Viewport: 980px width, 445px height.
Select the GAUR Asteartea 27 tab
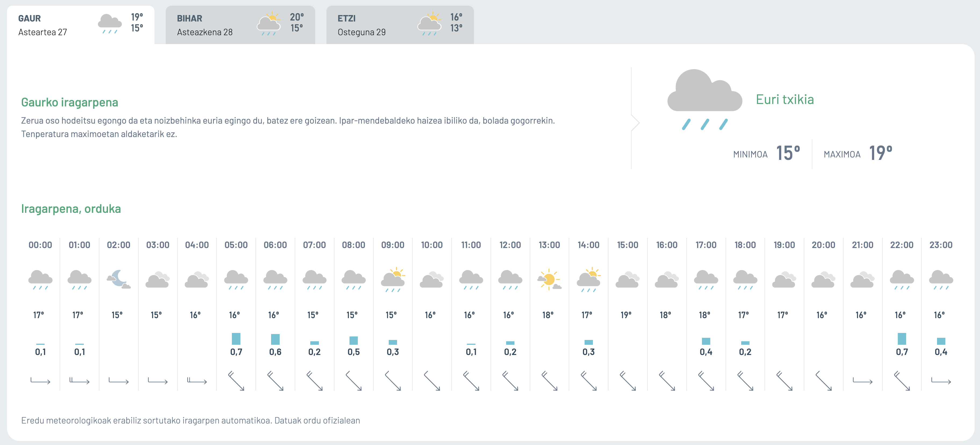[x=81, y=25]
